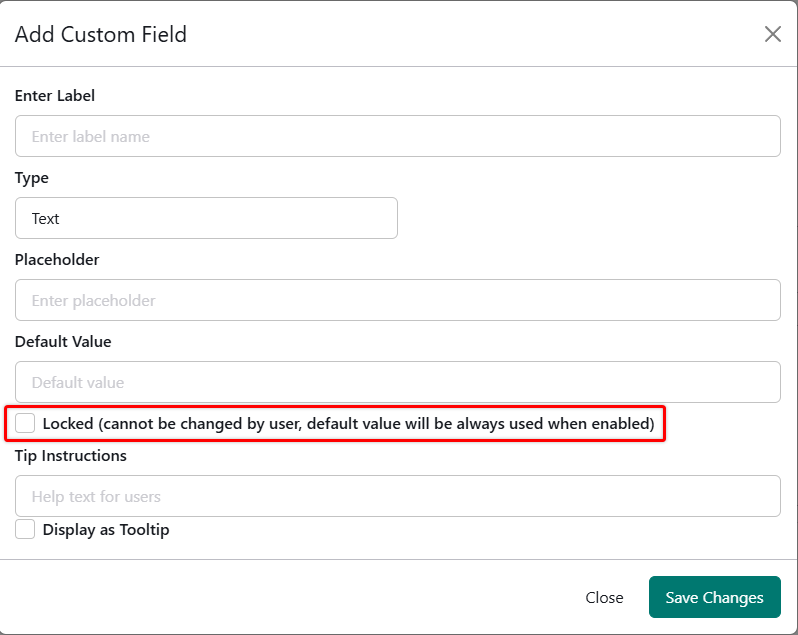Click the Default Value heading
Image resolution: width=798 pixels, height=635 pixels.
pyautogui.click(x=63, y=342)
